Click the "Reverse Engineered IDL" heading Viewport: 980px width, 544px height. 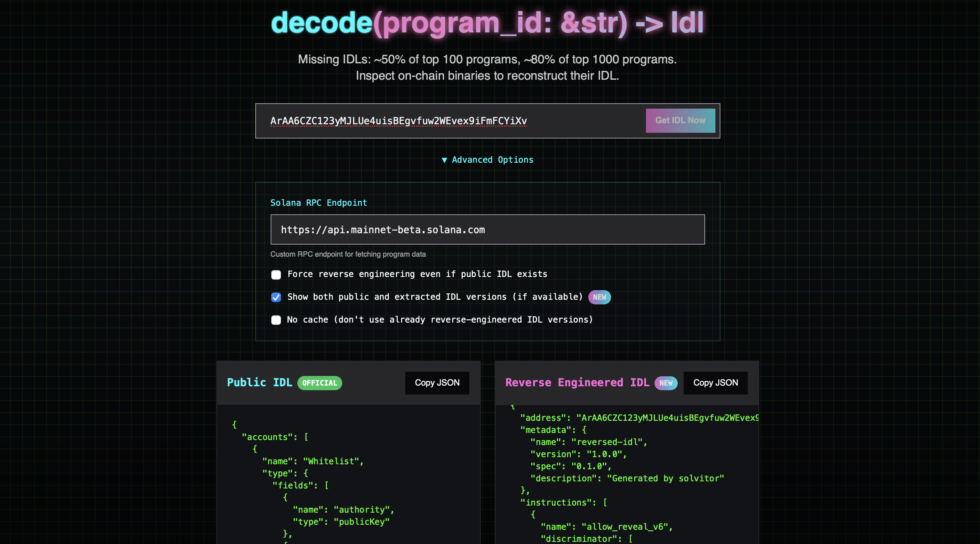coord(577,382)
